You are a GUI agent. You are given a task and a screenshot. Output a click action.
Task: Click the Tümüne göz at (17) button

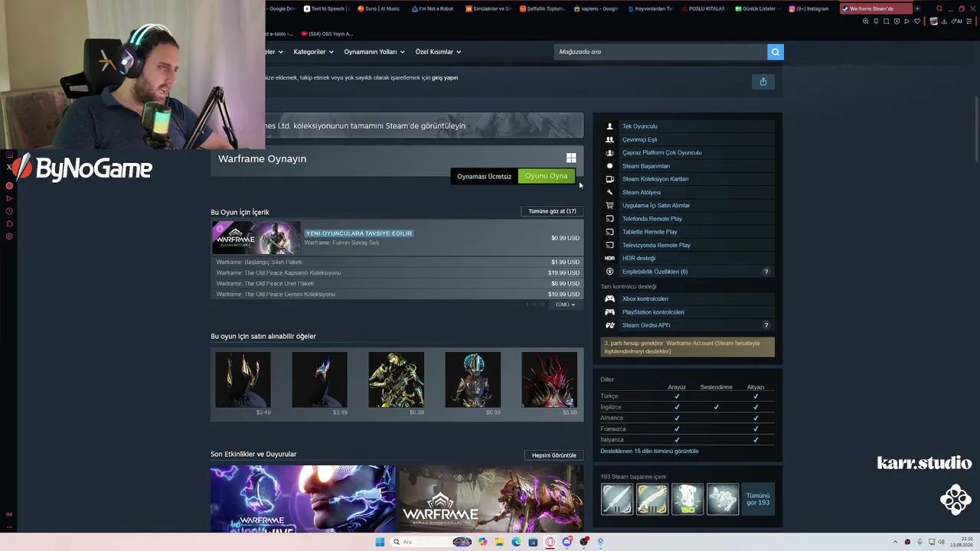click(552, 211)
